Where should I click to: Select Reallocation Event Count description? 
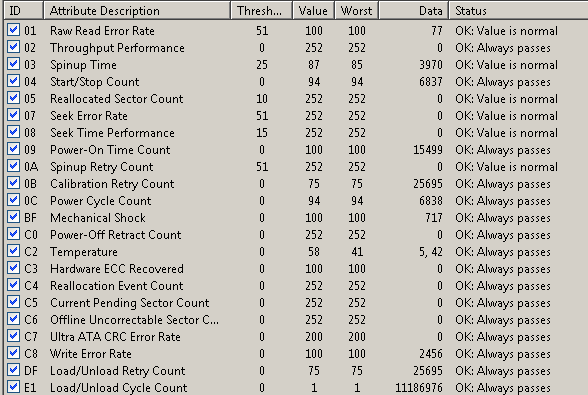pyautogui.click(x=117, y=286)
